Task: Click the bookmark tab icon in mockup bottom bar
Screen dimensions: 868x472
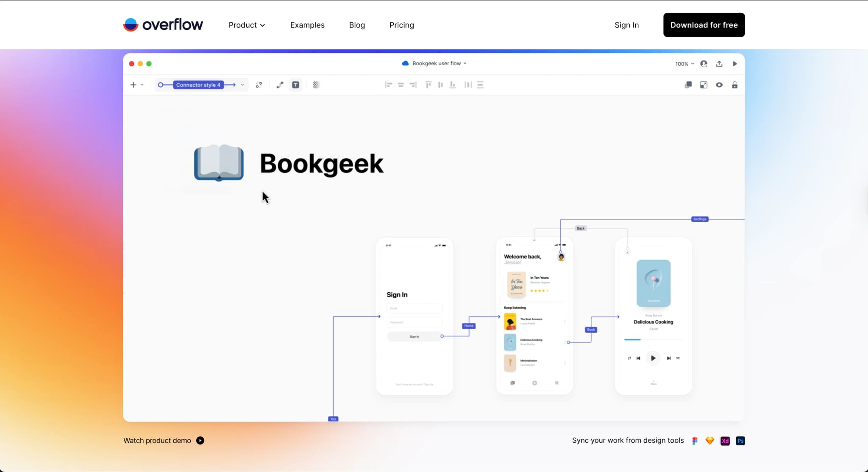Action: click(x=557, y=383)
